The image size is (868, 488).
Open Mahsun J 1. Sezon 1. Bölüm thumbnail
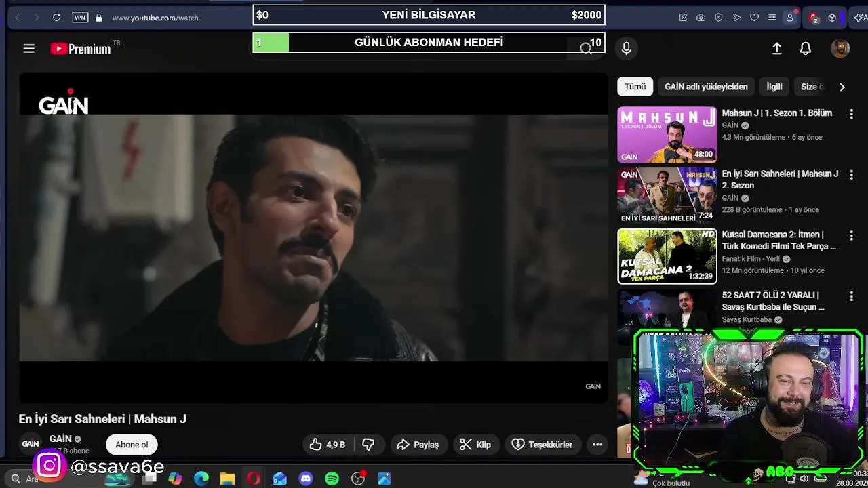coord(667,135)
